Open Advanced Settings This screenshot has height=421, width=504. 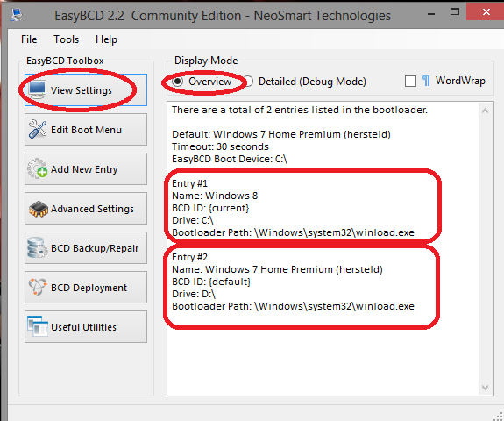pos(86,209)
